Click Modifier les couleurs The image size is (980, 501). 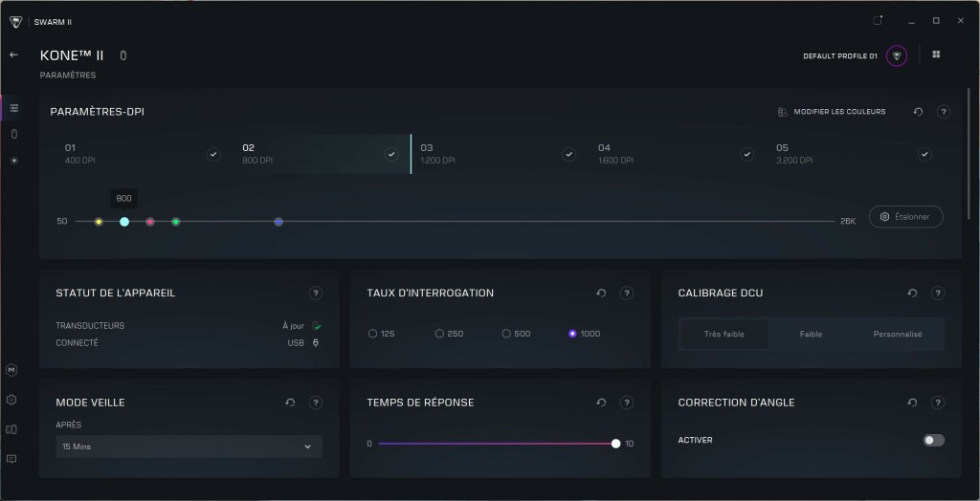(832, 112)
